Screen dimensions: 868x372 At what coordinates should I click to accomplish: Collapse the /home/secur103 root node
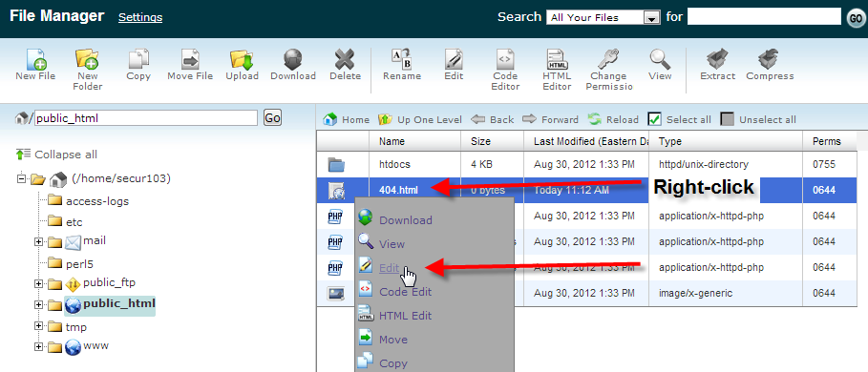(x=22, y=178)
